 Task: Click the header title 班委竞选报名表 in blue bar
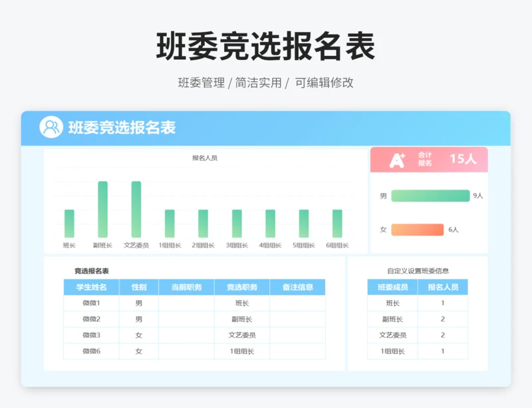click(122, 127)
